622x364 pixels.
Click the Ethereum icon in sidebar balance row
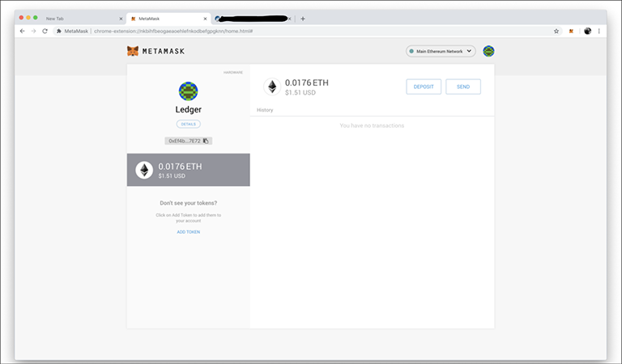pos(144,170)
